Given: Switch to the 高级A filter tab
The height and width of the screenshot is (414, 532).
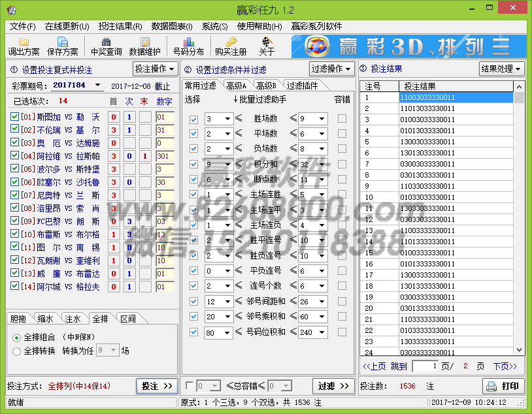Looking at the screenshot, I should pyautogui.click(x=237, y=86).
